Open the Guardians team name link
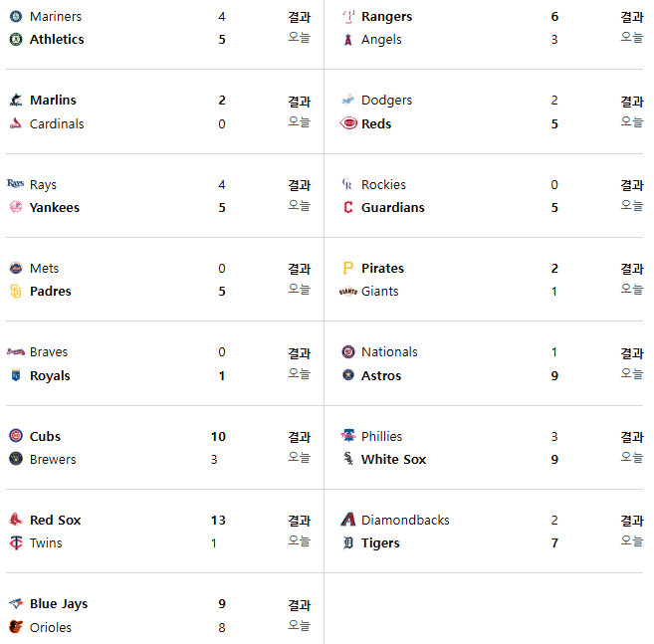This screenshot has width=654, height=644. tap(392, 207)
